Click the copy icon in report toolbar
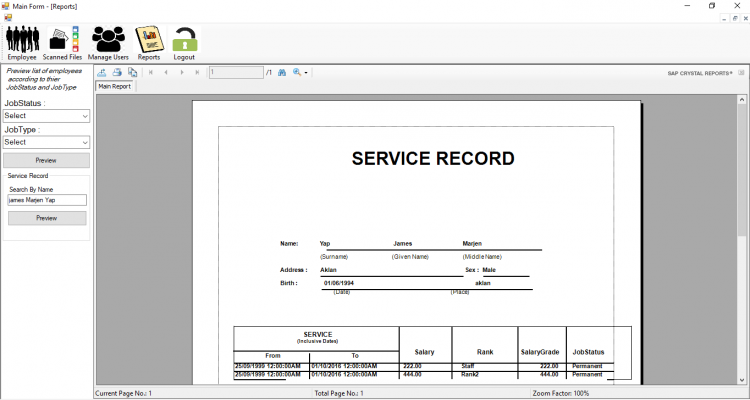The image size is (750, 400). coord(132,73)
